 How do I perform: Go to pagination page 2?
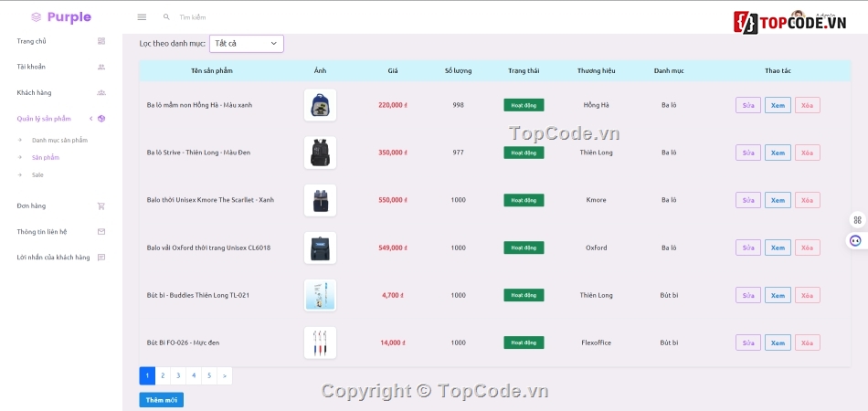coord(163,375)
